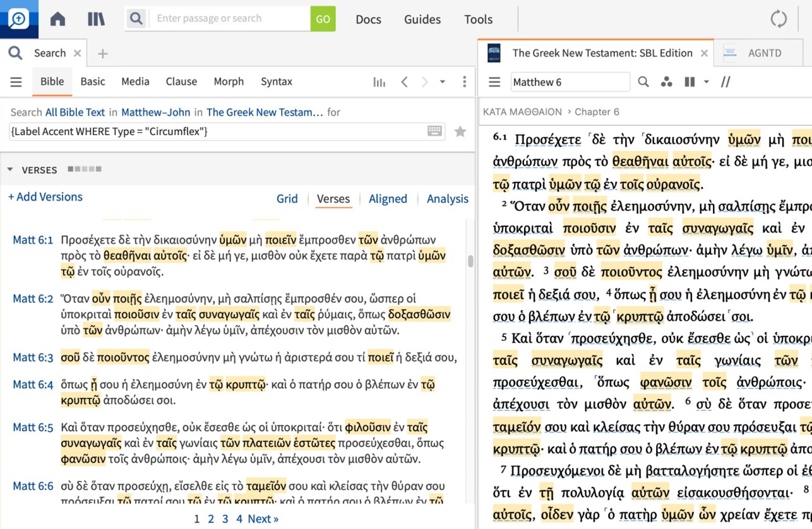Switch results to Verses view

tap(333, 199)
